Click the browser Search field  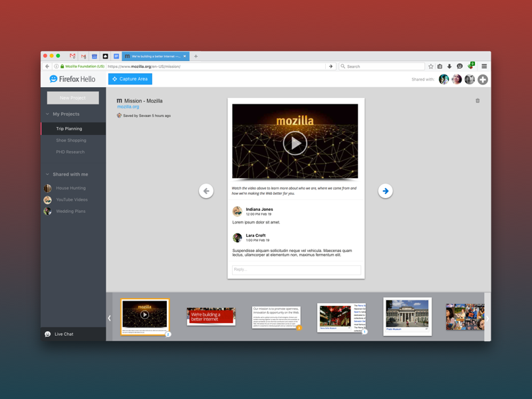(382, 66)
